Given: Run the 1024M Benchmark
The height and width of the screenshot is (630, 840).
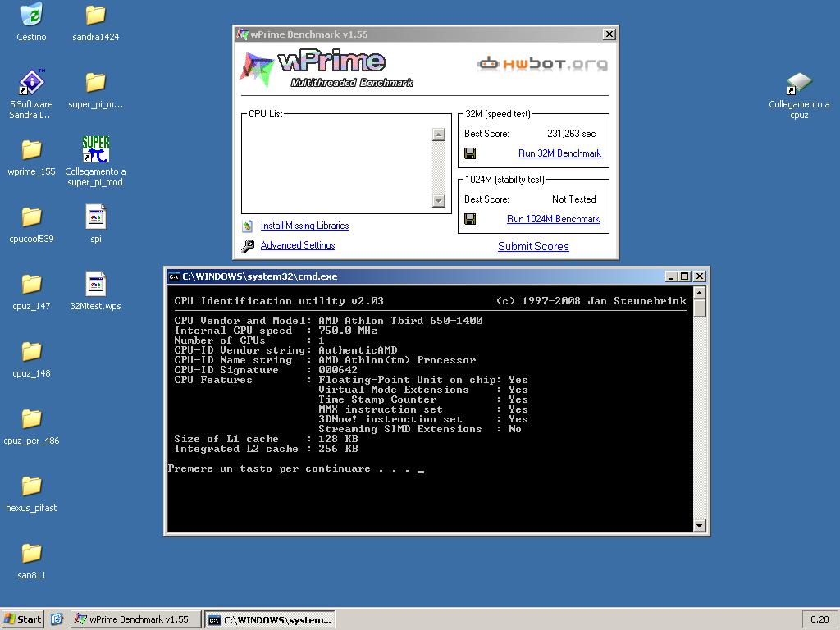Looking at the screenshot, I should 553,219.
